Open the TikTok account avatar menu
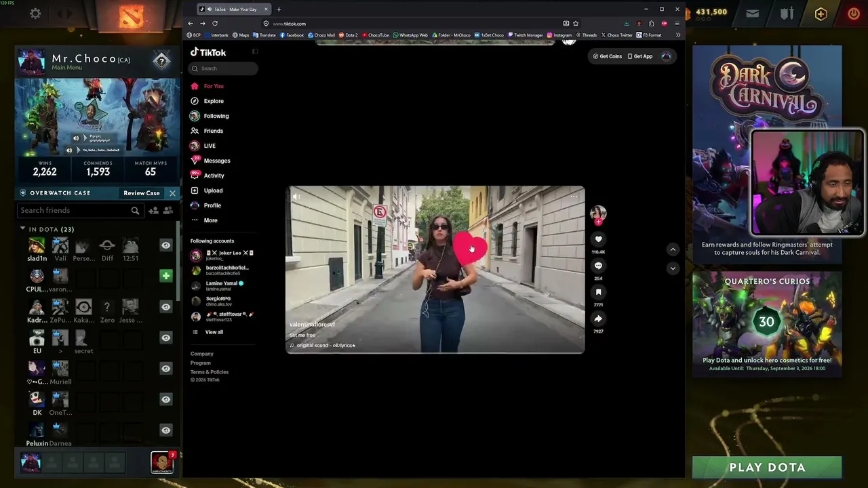The image size is (868, 488). point(666,56)
